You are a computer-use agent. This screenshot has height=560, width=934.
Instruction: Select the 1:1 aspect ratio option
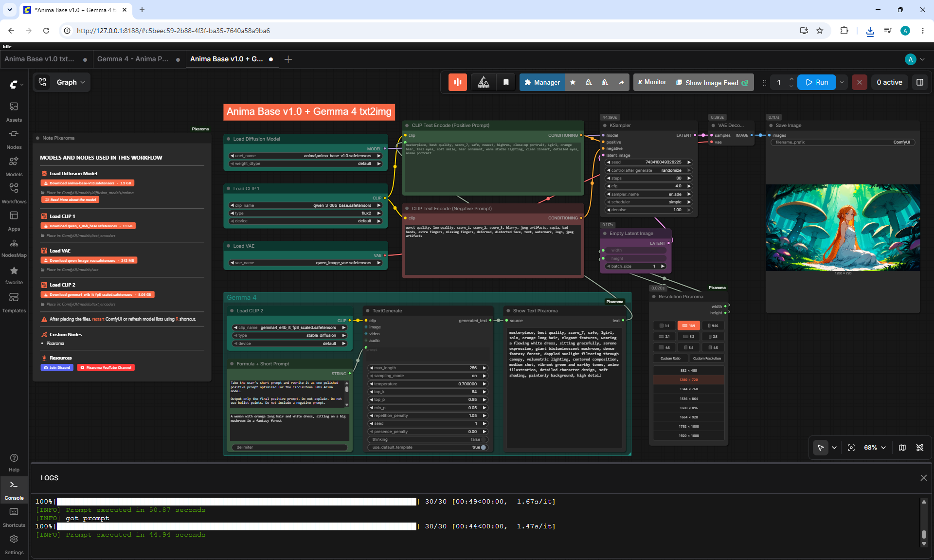click(x=664, y=325)
